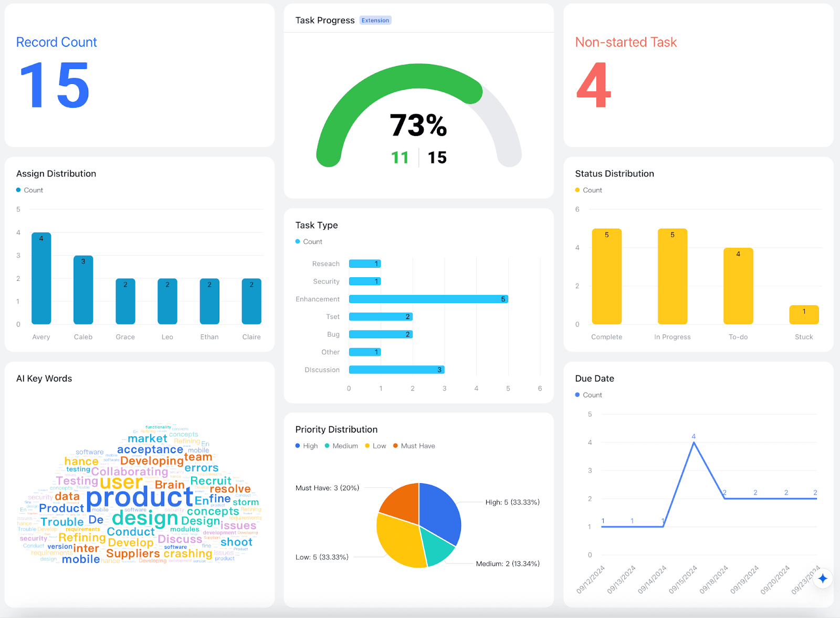
Task: Click the word 'design' in the word cloud
Action: pyautogui.click(x=145, y=518)
